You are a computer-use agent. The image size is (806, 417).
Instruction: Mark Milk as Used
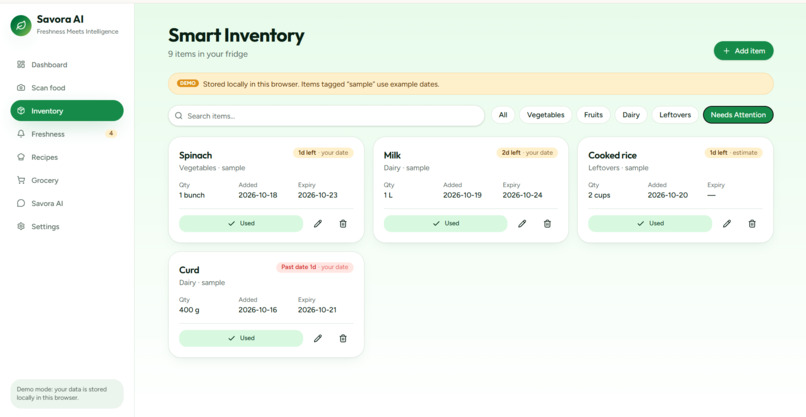tap(446, 224)
